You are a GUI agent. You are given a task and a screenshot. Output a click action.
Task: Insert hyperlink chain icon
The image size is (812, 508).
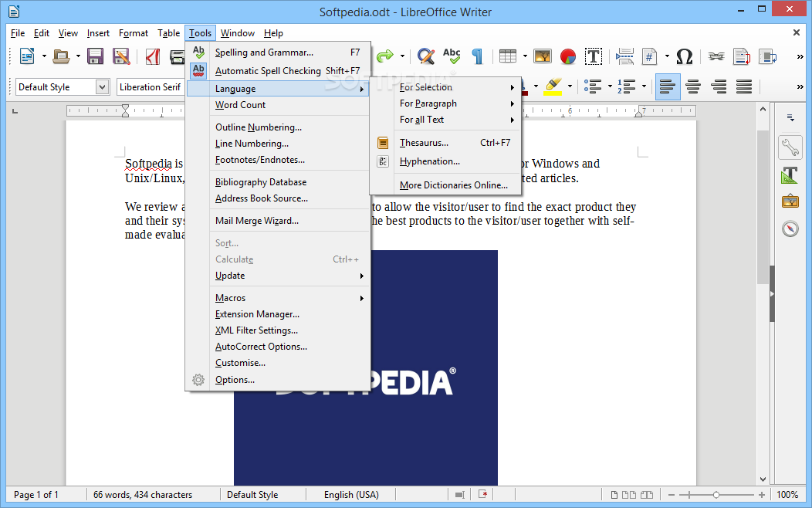716,56
